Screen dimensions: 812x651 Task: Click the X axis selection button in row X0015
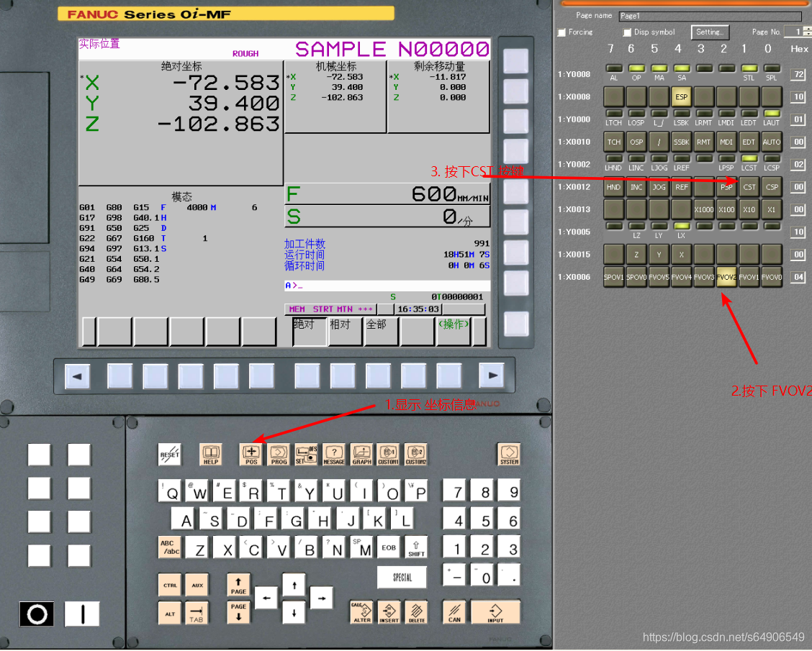681,255
